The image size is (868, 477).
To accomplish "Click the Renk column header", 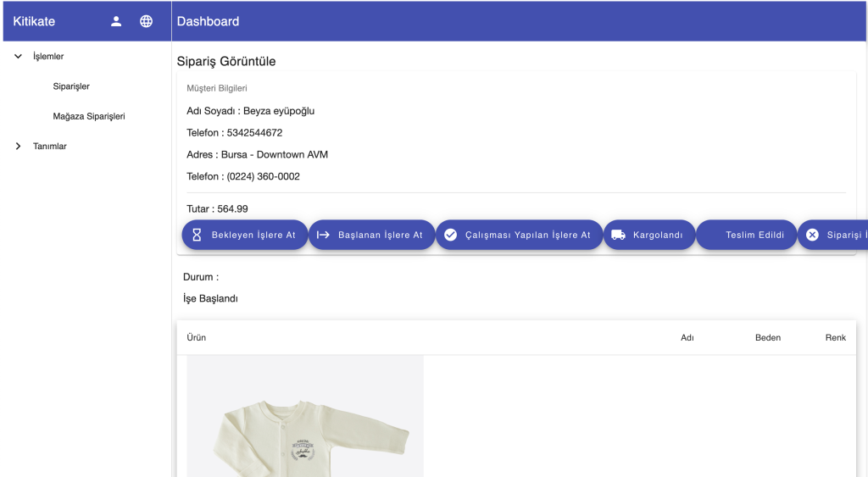I will [x=835, y=337].
